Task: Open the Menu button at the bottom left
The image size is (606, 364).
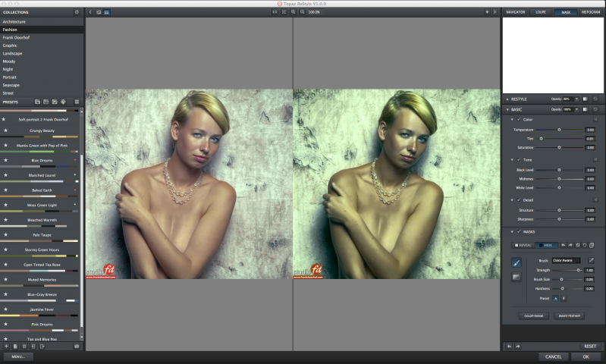Action: [18, 356]
